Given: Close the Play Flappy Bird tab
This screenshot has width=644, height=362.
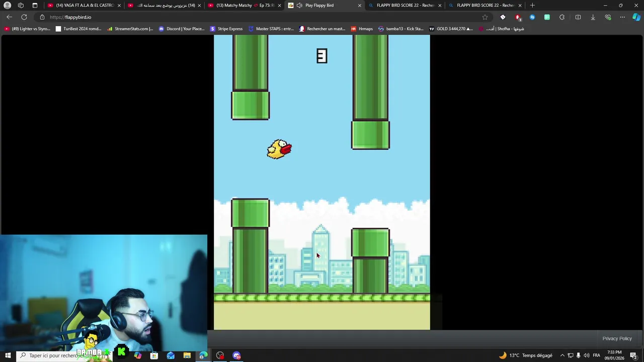Looking at the screenshot, I should 359,5.
